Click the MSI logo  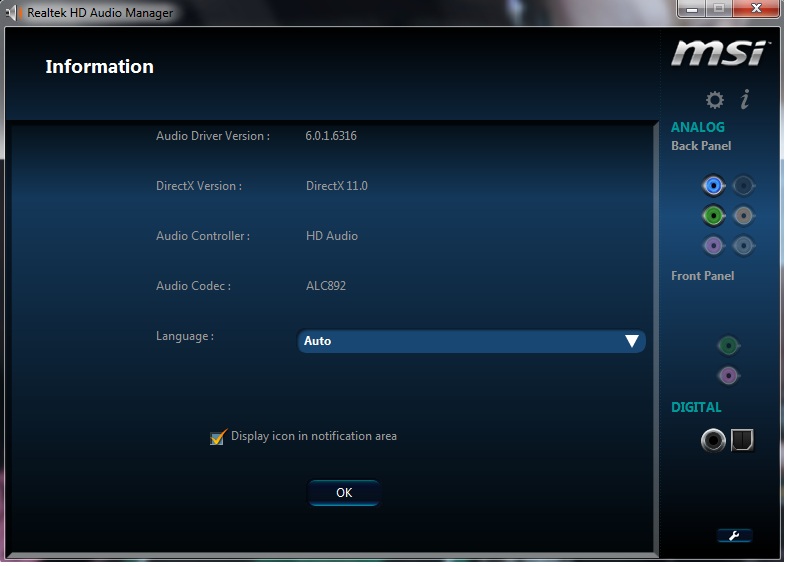tap(719, 53)
